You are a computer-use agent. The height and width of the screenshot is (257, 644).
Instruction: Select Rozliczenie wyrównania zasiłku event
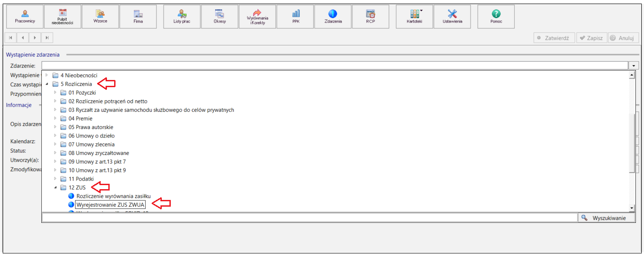(x=113, y=196)
